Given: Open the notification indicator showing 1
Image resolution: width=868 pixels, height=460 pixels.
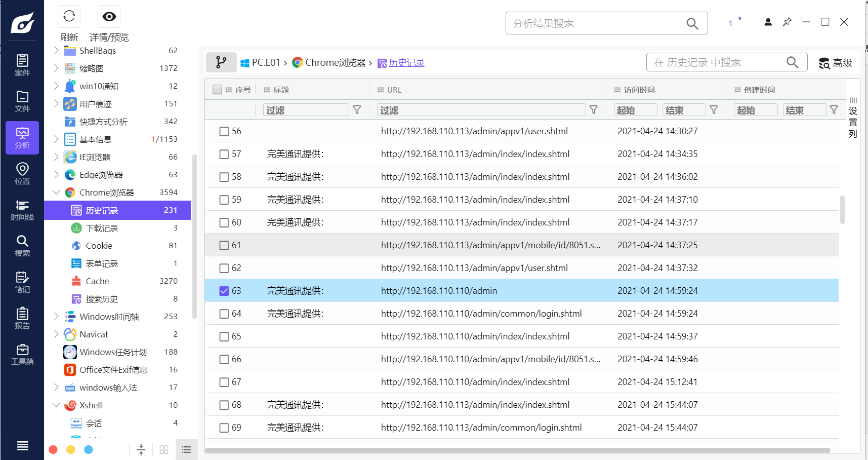Looking at the screenshot, I should 734,22.
